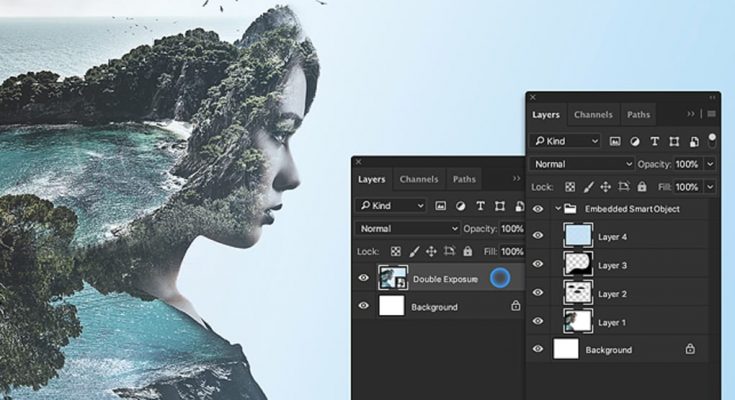The width and height of the screenshot is (735, 400).
Task: Click Opacity 100% field in right panel
Action: coord(687,164)
